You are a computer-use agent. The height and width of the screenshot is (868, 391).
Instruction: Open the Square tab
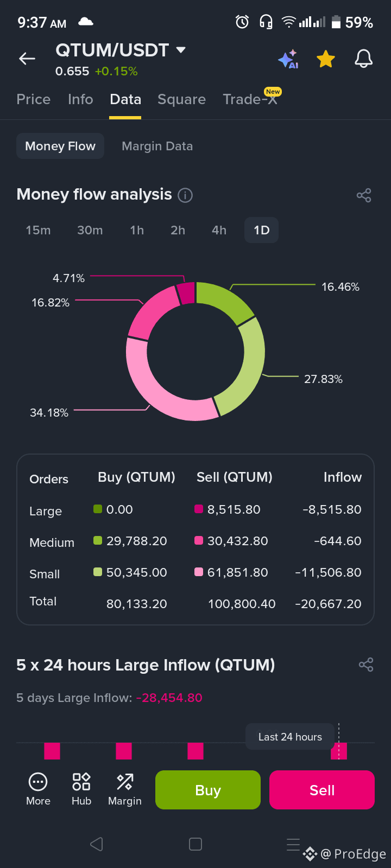click(181, 99)
